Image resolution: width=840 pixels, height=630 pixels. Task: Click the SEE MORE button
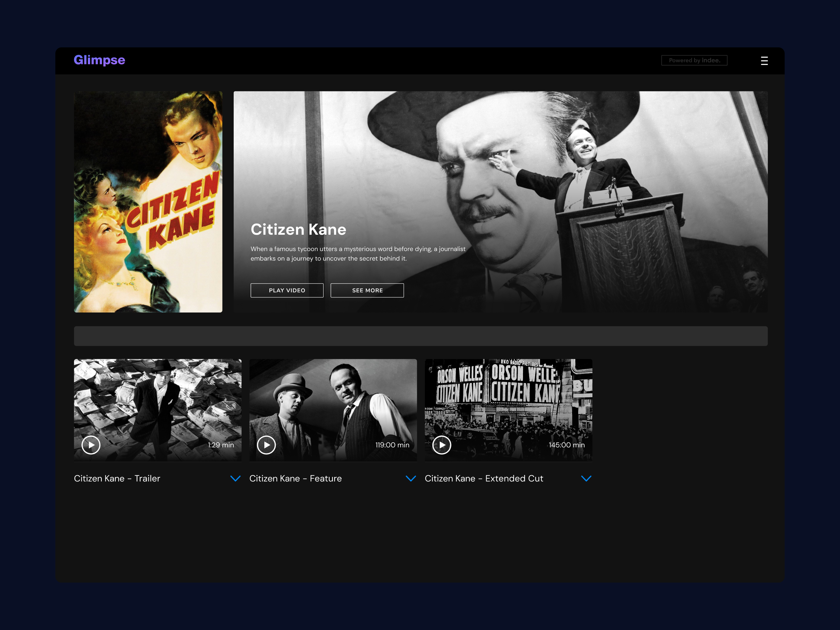[367, 290]
